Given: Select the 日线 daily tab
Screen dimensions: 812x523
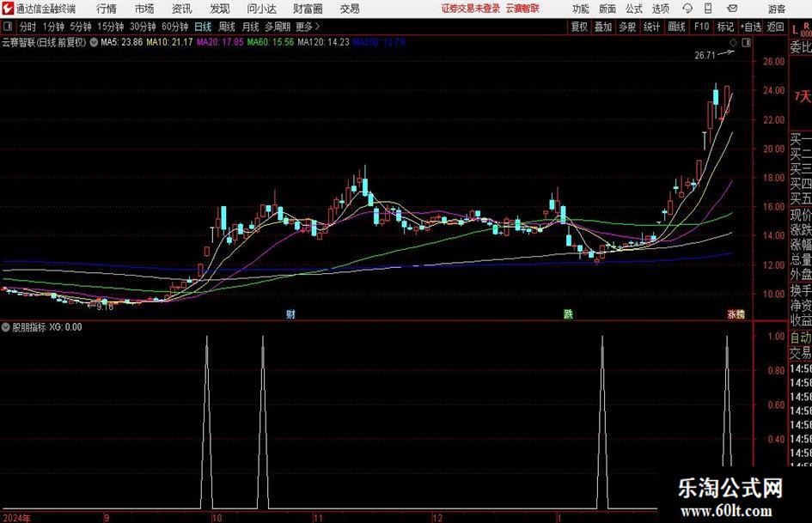Looking at the screenshot, I should point(203,27).
